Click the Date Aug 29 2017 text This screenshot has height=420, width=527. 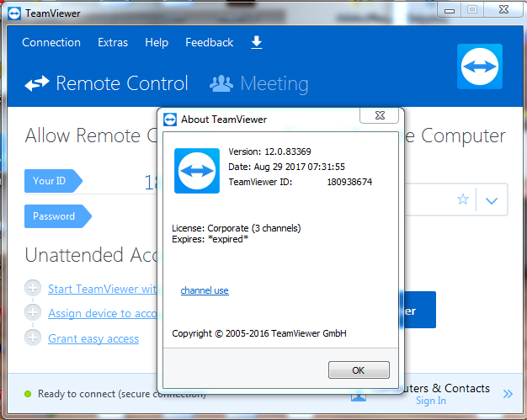click(286, 167)
